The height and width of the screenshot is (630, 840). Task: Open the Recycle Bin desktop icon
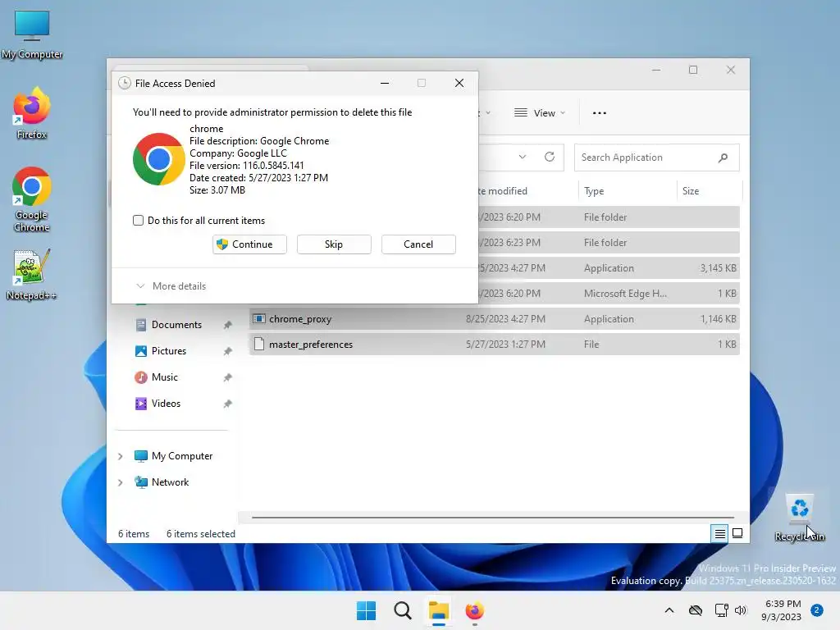799,518
